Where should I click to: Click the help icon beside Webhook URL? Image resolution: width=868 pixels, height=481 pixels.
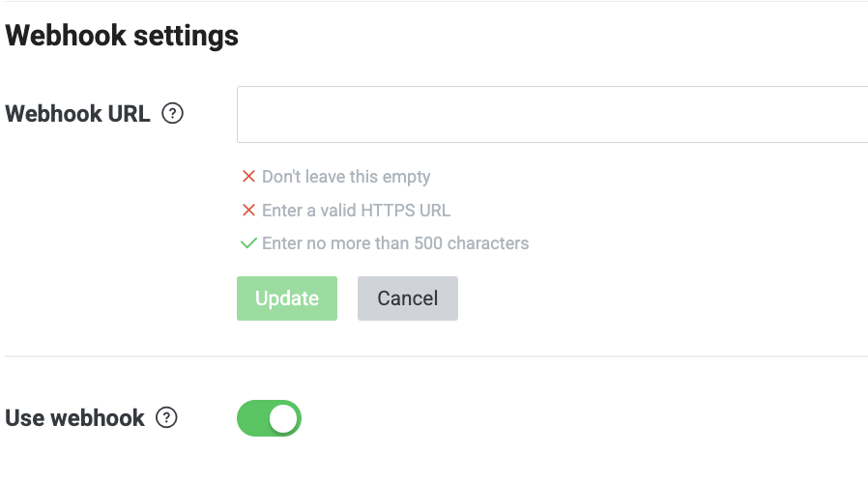click(172, 114)
